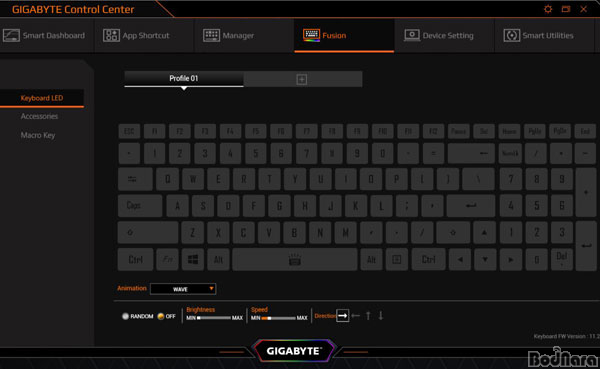The image size is (600, 369).
Task: Click the numpad plus key
Action: [586, 192]
